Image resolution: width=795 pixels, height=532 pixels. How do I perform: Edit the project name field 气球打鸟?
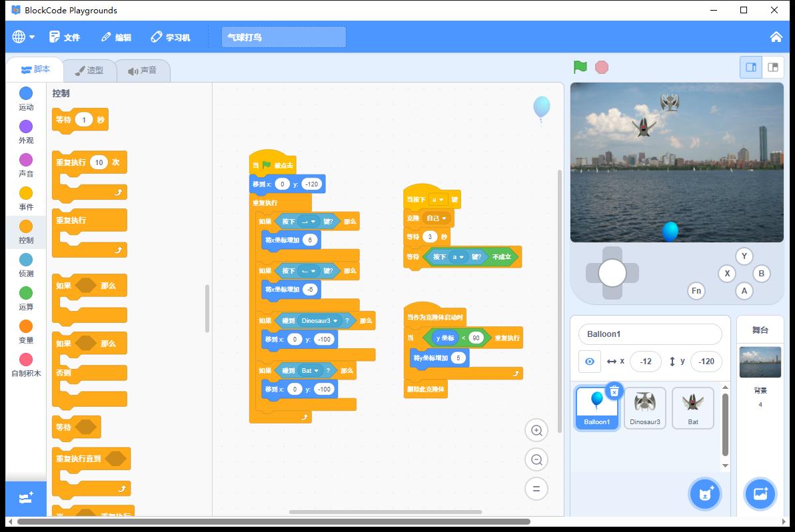(x=283, y=37)
